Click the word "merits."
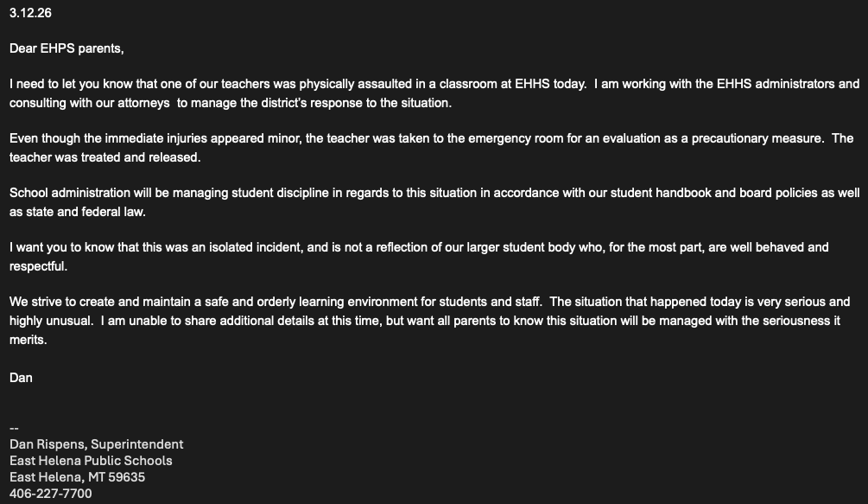Viewport: 868px width, 504px height. tap(29, 340)
